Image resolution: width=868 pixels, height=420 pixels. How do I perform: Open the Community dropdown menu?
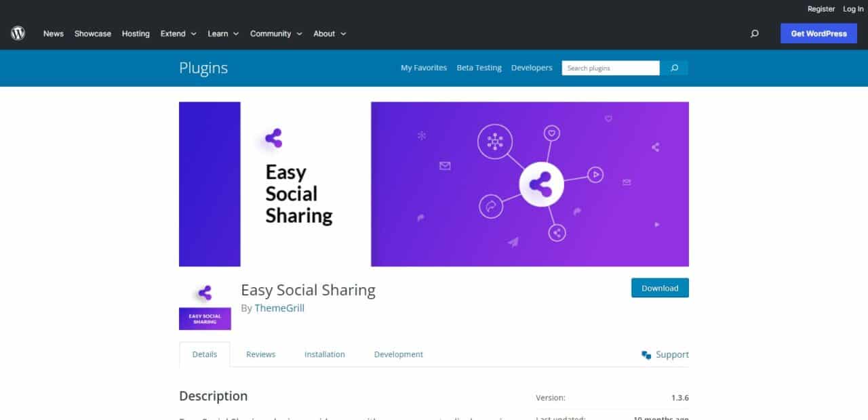tap(276, 33)
